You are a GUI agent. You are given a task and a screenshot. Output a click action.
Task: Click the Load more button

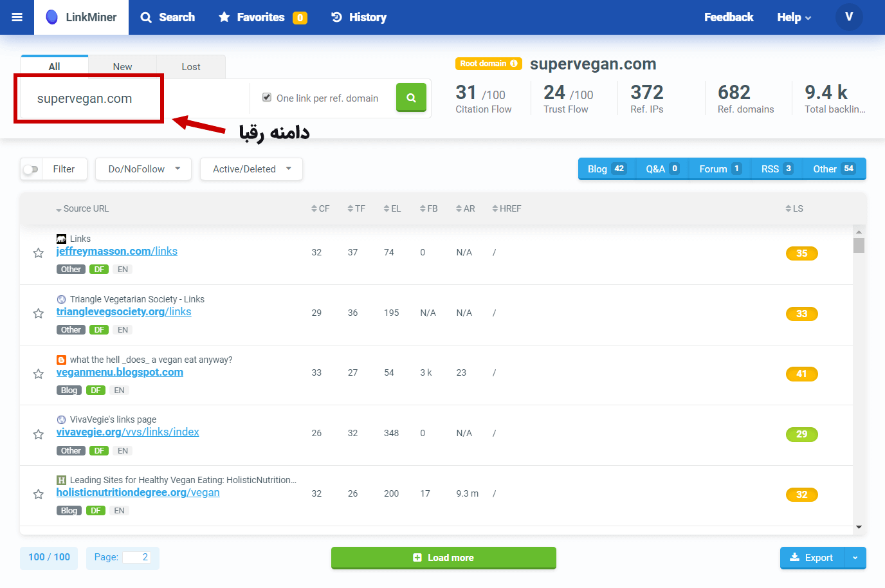tap(444, 558)
